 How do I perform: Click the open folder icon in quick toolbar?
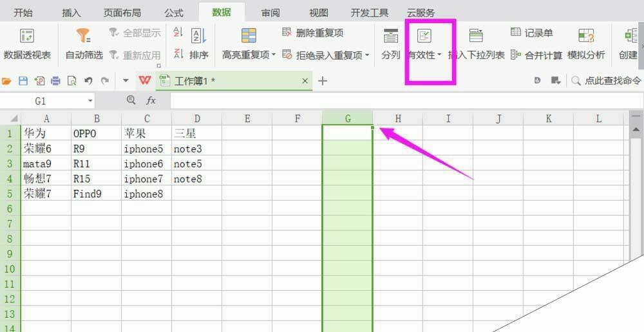pos(6,81)
